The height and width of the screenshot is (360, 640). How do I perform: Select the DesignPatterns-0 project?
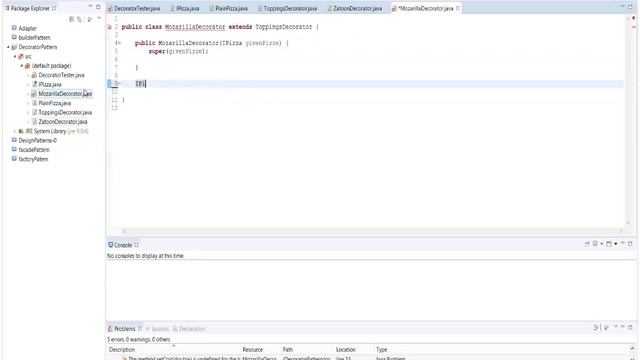[38, 140]
